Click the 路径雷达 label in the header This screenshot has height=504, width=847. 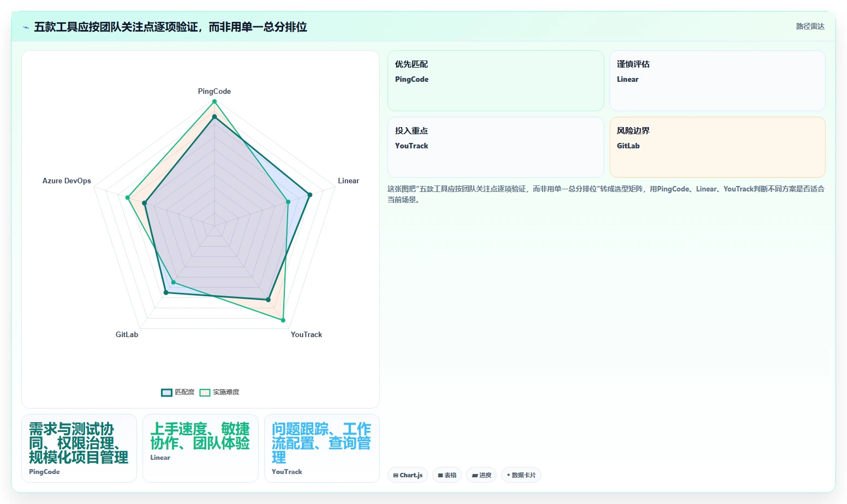[x=810, y=26]
